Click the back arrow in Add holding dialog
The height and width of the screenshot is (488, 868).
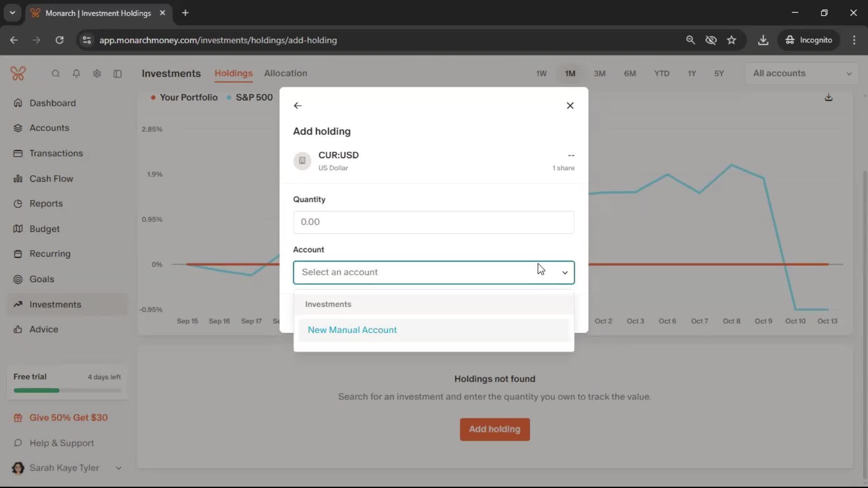pyautogui.click(x=297, y=106)
